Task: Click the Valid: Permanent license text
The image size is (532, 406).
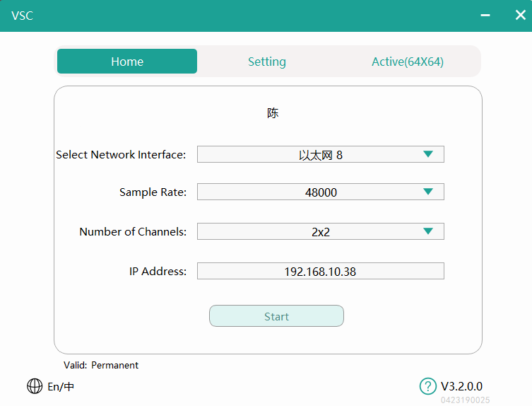Action: (x=101, y=365)
